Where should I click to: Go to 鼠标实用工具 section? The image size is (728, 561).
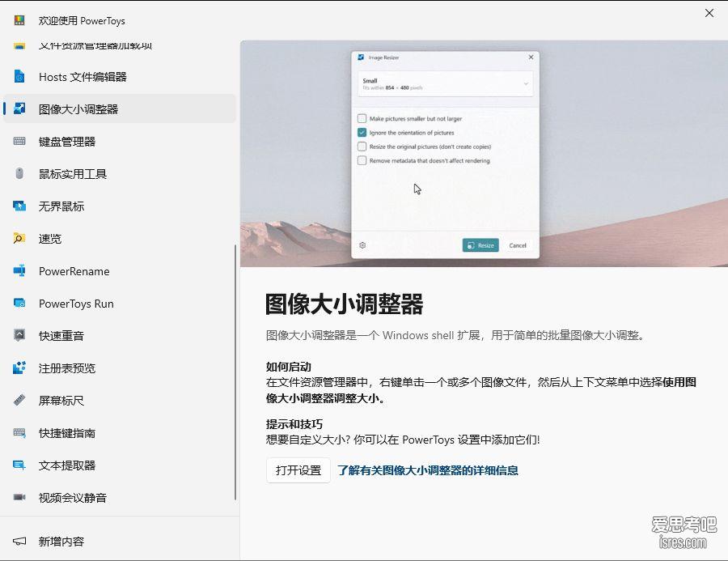tap(120, 174)
